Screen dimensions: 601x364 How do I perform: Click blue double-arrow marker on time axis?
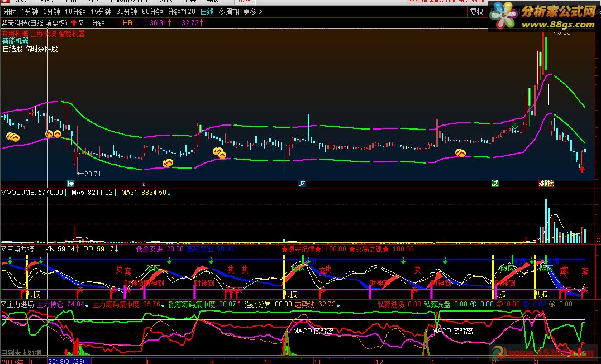point(143,184)
